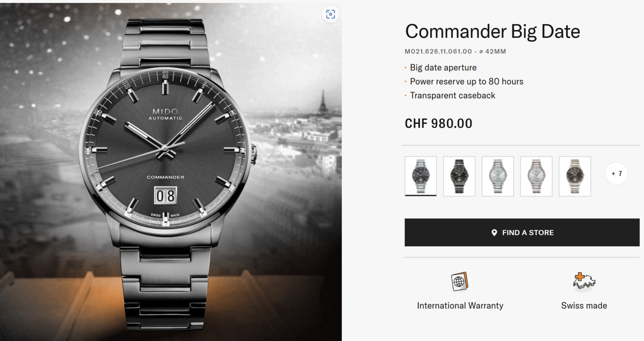Click the CHF 980.00 price
The image size is (644, 341).
point(438,123)
